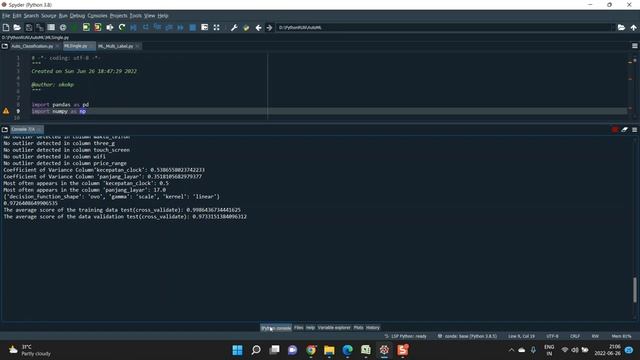
Task: Open the PYTHONPATH manager icon
Action: [x=246, y=27]
